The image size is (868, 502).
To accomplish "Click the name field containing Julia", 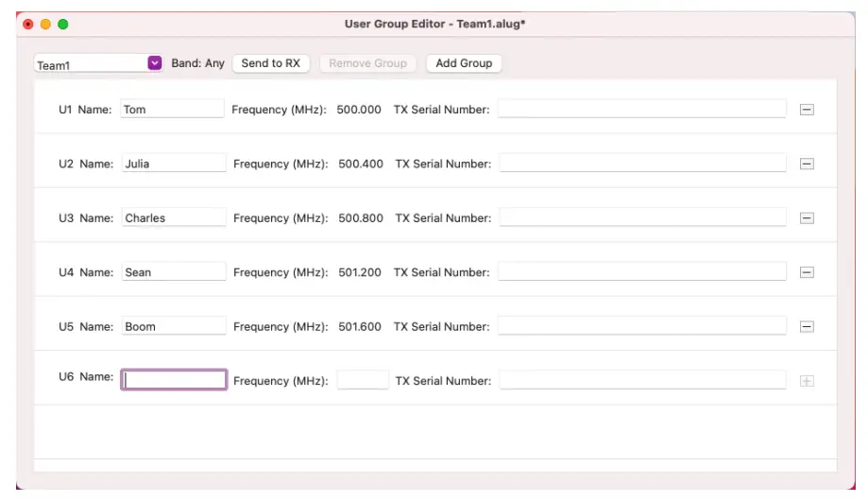I will pyautogui.click(x=174, y=164).
